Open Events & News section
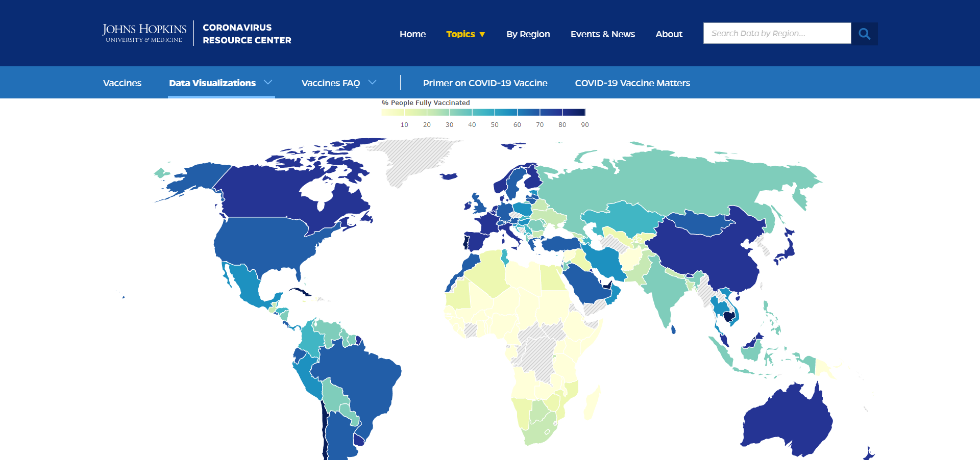This screenshot has height=460, width=980. 602,34
